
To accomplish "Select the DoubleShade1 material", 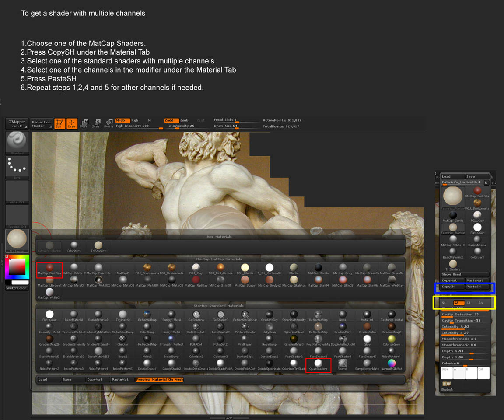I will point(147,365).
